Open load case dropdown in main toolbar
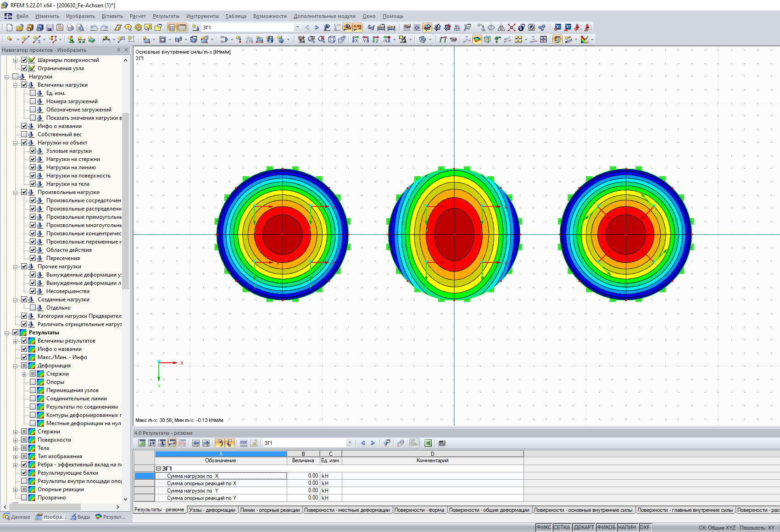This screenshot has width=780, height=532. (297, 28)
